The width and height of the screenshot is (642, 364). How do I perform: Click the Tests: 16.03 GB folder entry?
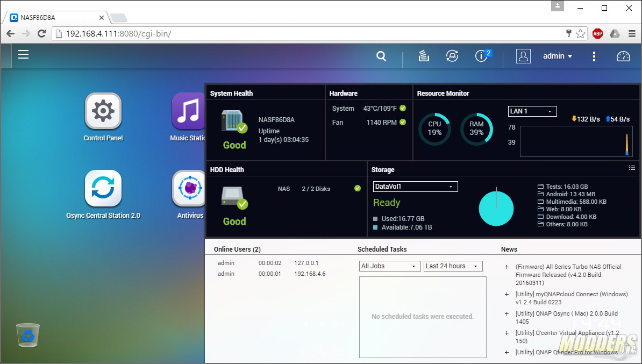coord(562,186)
